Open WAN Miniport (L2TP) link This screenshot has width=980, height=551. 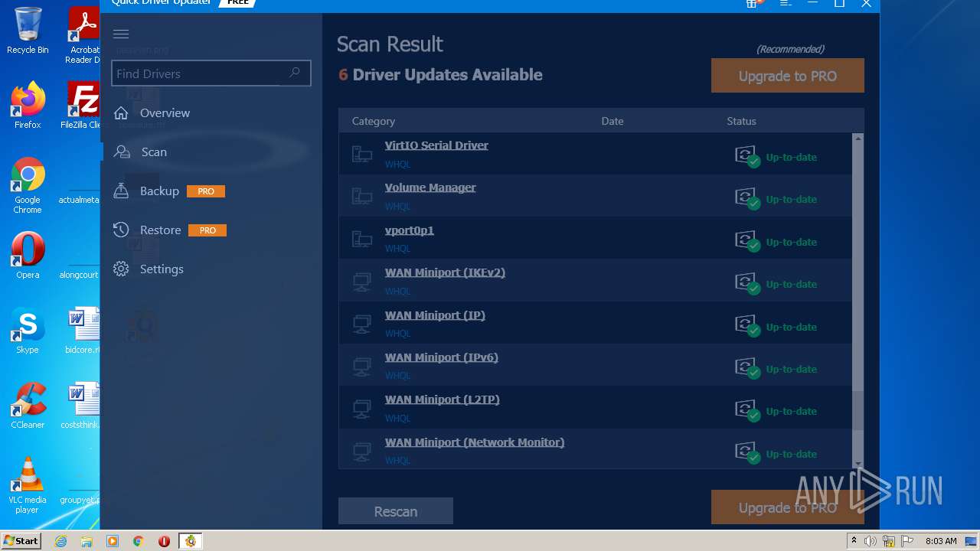coord(443,399)
